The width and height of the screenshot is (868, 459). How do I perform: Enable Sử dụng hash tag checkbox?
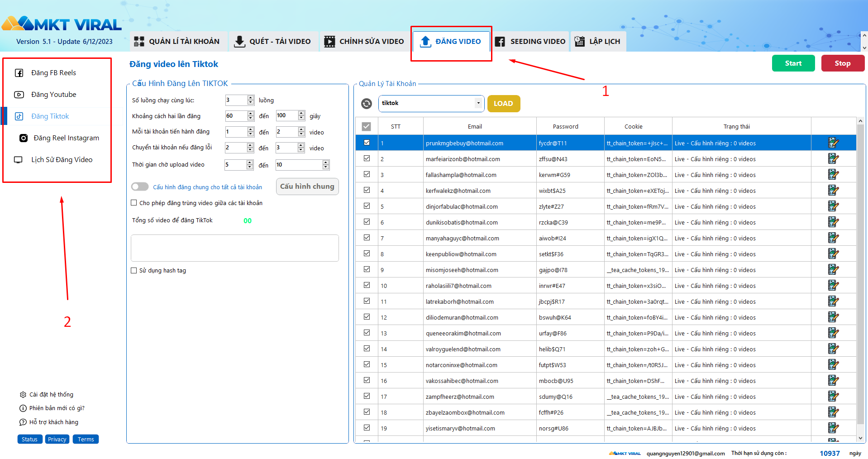point(134,270)
